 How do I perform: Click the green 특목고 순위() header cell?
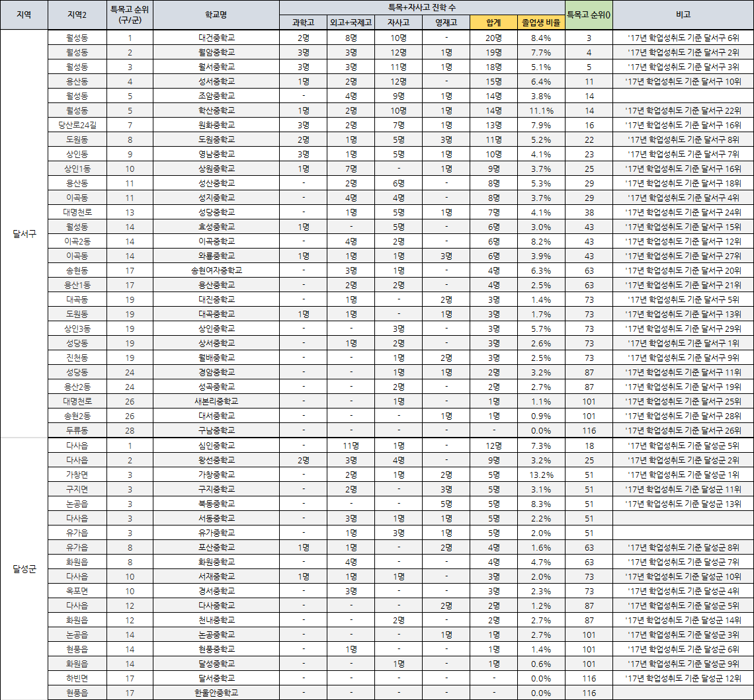point(589,15)
